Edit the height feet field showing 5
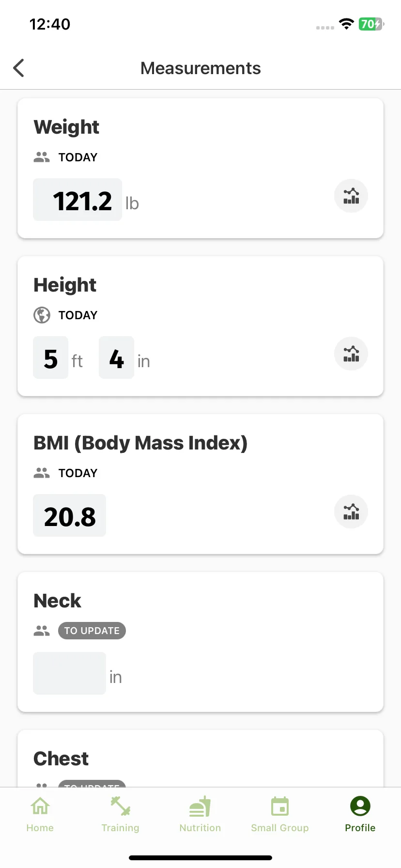Viewport: 401px width, 868px height. [x=51, y=357]
